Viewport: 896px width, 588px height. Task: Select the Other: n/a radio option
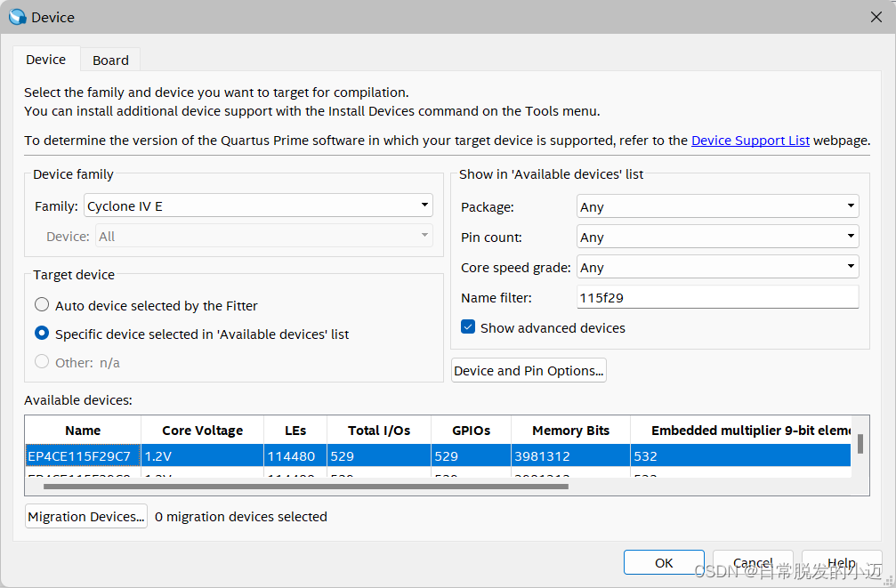pyautogui.click(x=42, y=362)
